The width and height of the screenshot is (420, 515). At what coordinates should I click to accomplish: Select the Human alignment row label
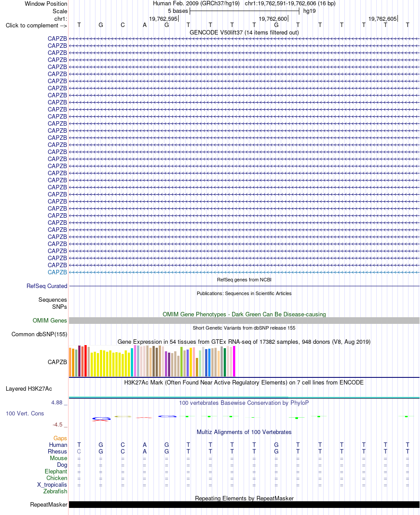pos(58,445)
